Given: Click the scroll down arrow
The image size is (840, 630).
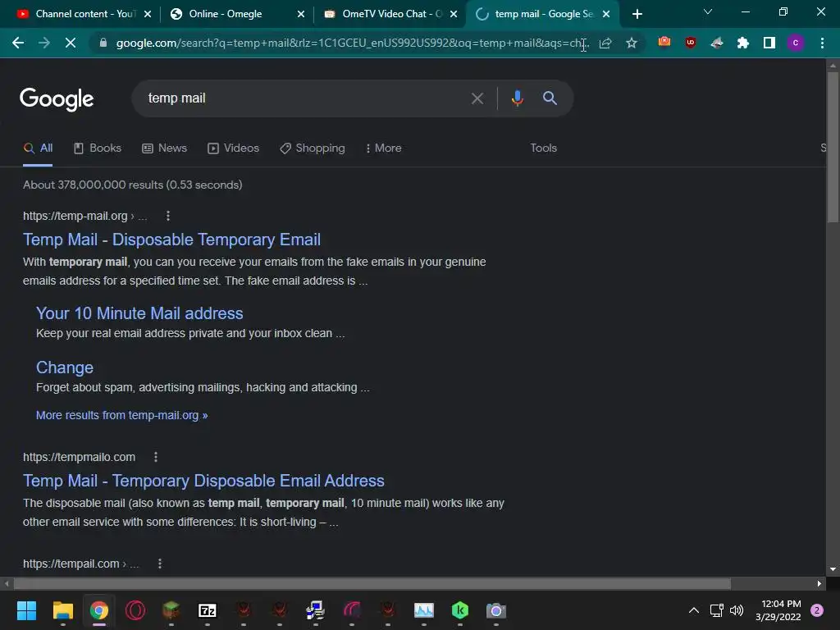Looking at the screenshot, I should [x=833, y=569].
